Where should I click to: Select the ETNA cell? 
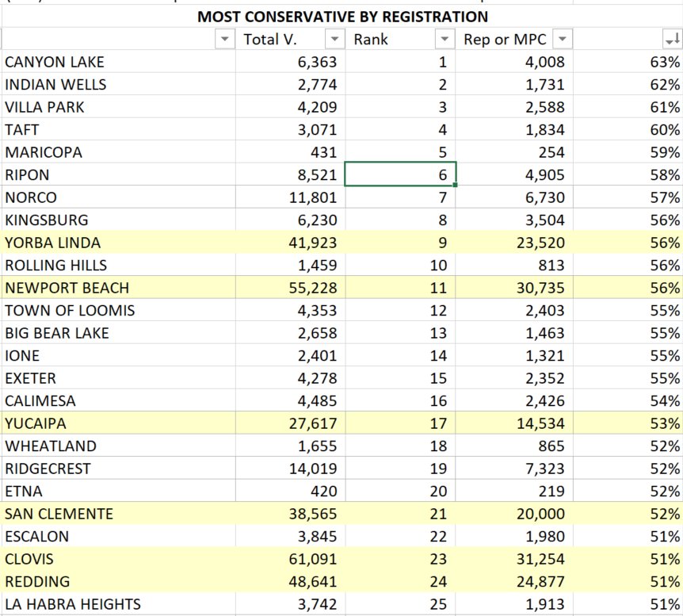point(119,492)
